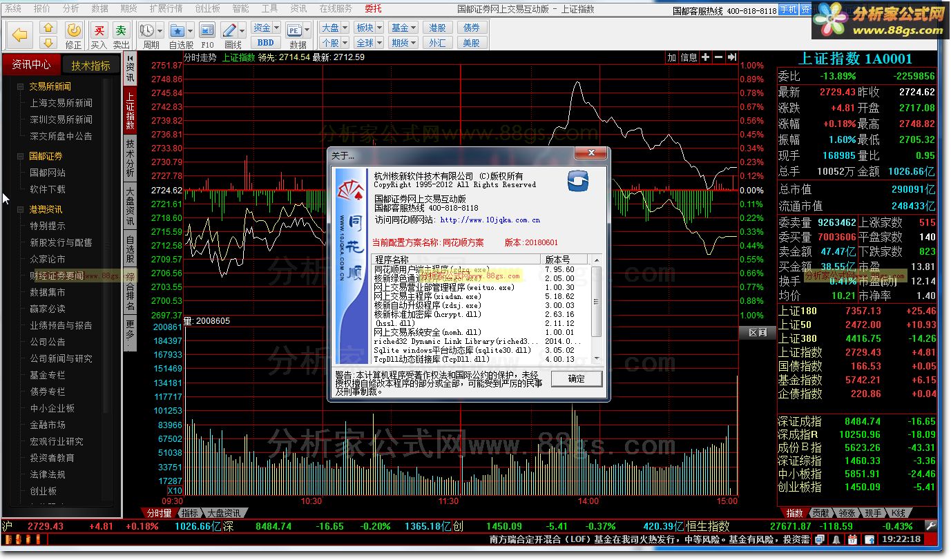Open the 自选股 dropdown arrow
The image size is (951, 560).
point(190,31)
